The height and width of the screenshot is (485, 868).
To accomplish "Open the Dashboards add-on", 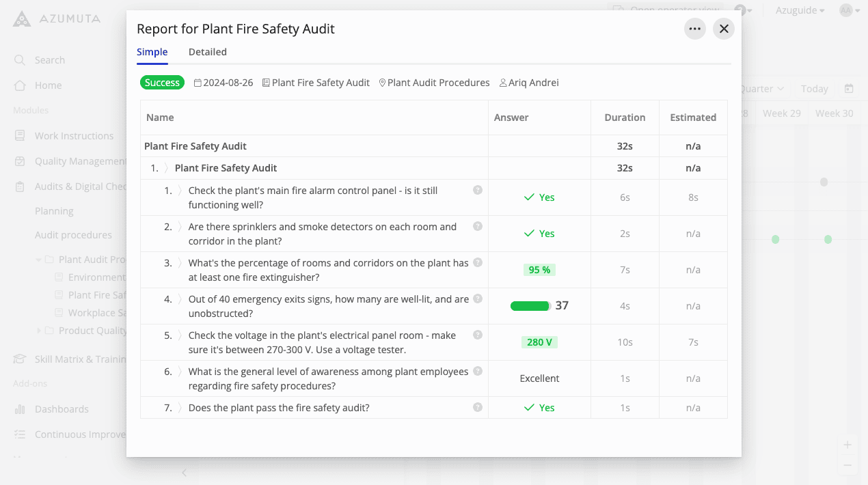I will 62,408.
